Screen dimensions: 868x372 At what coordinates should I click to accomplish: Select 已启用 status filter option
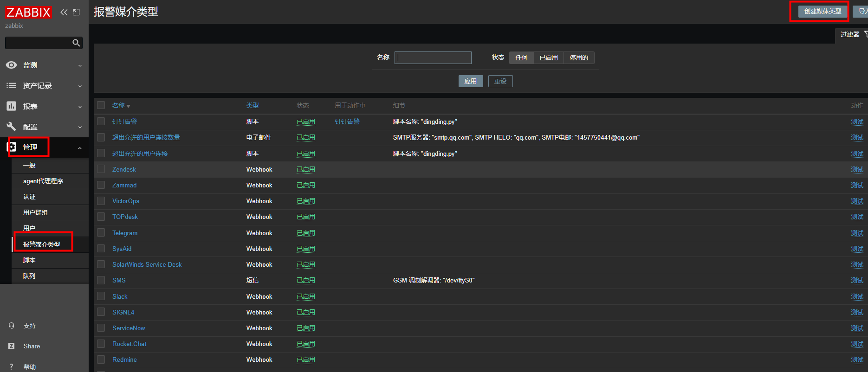[x=549, y=58]
